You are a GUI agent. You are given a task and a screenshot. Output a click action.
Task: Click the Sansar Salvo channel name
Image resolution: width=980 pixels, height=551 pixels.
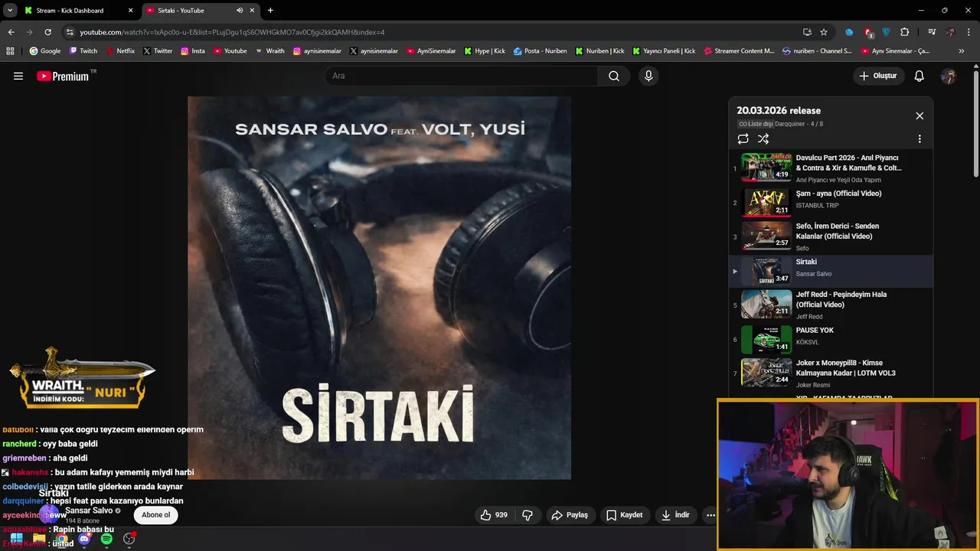(89, 510)
